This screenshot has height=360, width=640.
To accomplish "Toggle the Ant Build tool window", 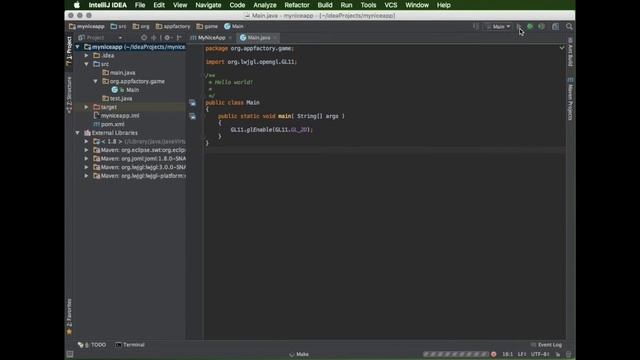I will point(570,52).
